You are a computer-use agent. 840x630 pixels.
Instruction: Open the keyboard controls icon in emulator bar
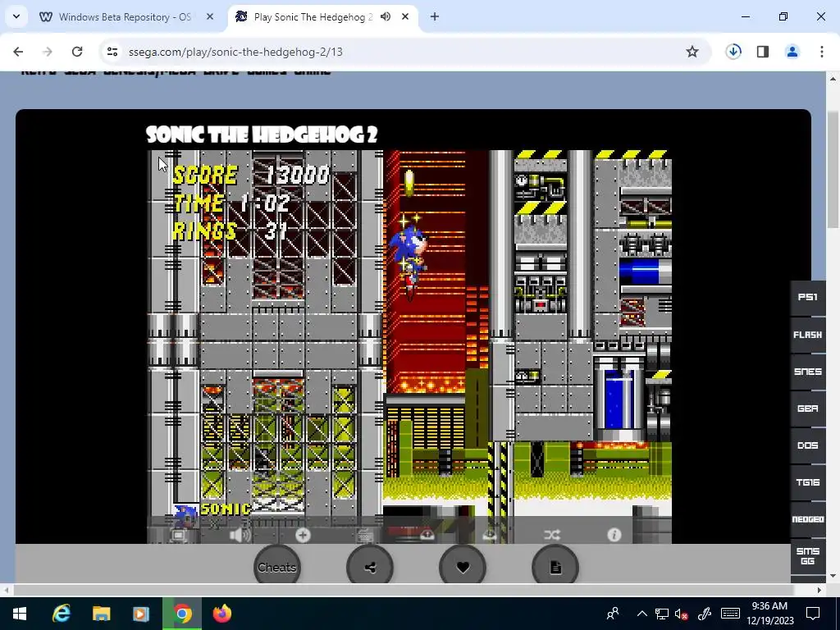click(365, 535)
